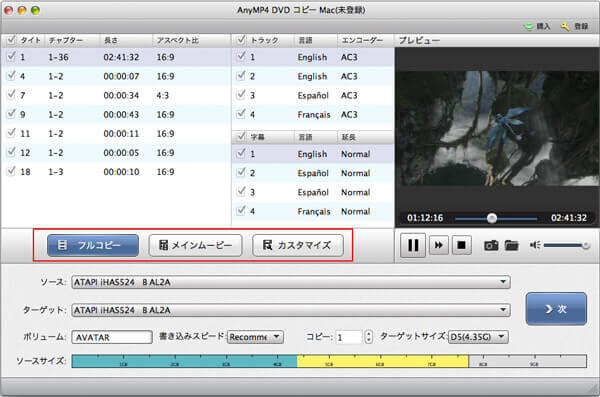Screen dimensions: 600x397
Task: Select the 00:00:43 length of title 9
Action: 121,114
